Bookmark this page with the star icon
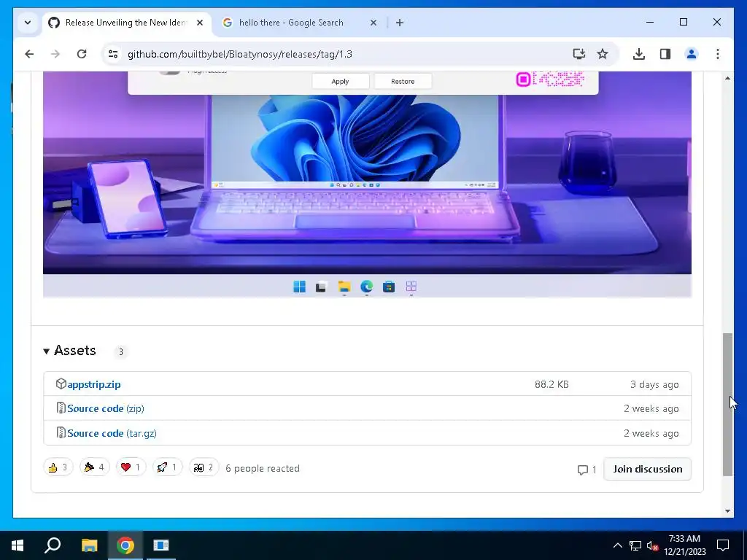747x560 pixels. pyautogui.click(x=603, y=54)
